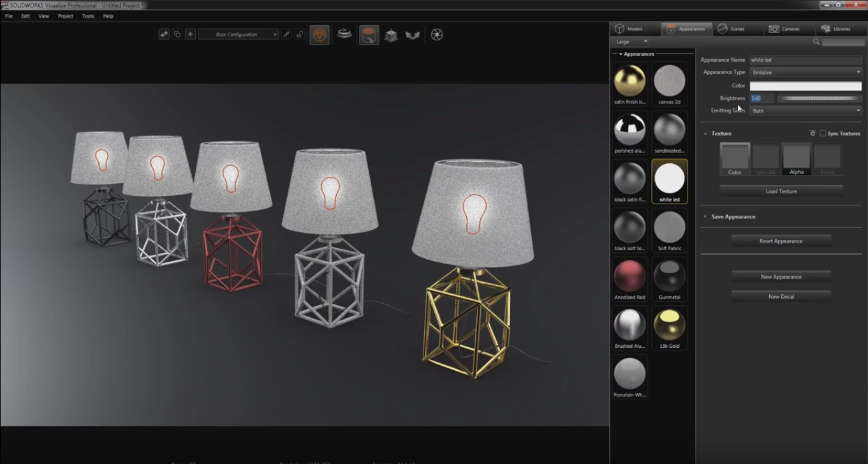Screen dimensions: 868x464
Task: Click the turntable icon in toolbar
Action: coord(344,33)
